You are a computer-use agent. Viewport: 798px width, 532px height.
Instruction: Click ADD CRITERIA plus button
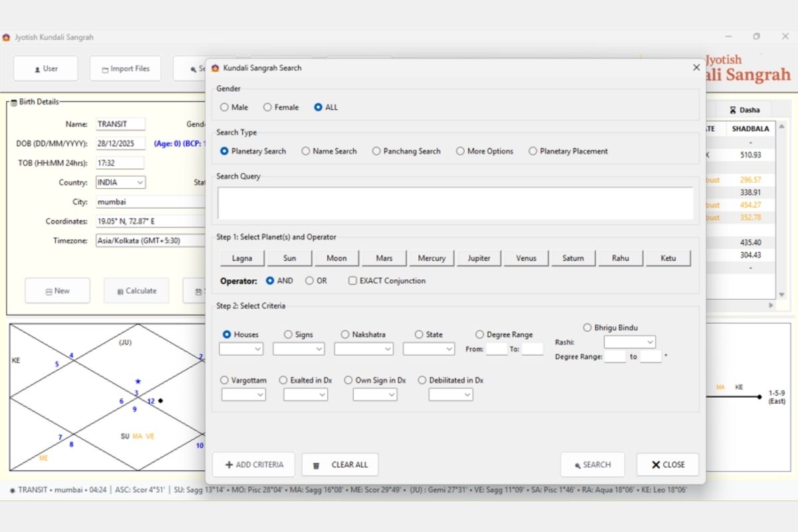click(253, 465)
